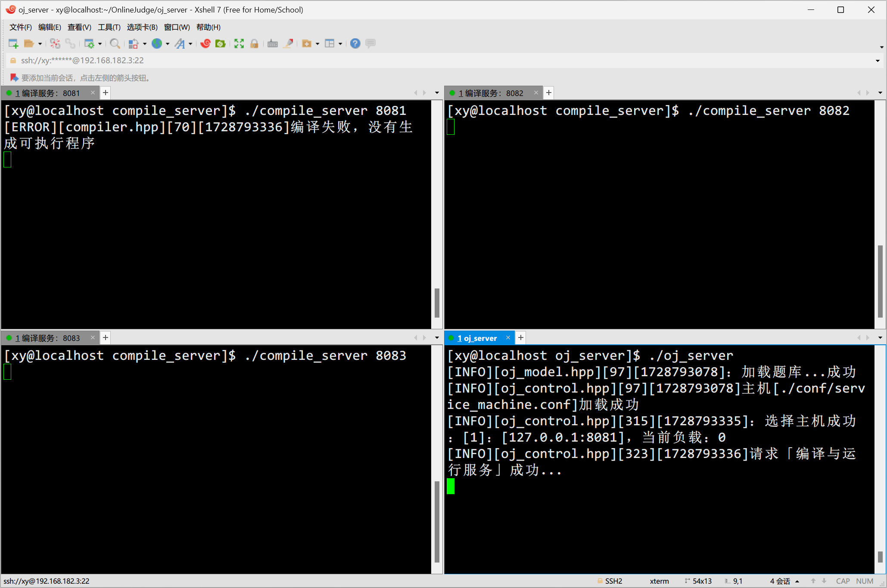
Task: Click the 8081 terminal pane scrollbar thumb
Action: pyautogui.click(x=437, y=303)
